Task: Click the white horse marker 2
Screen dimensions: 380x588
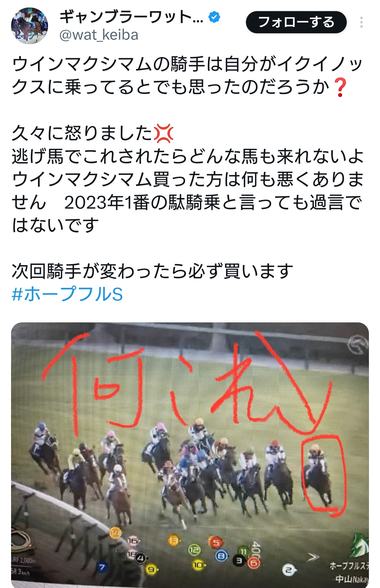Action: (x=289, y=570)
